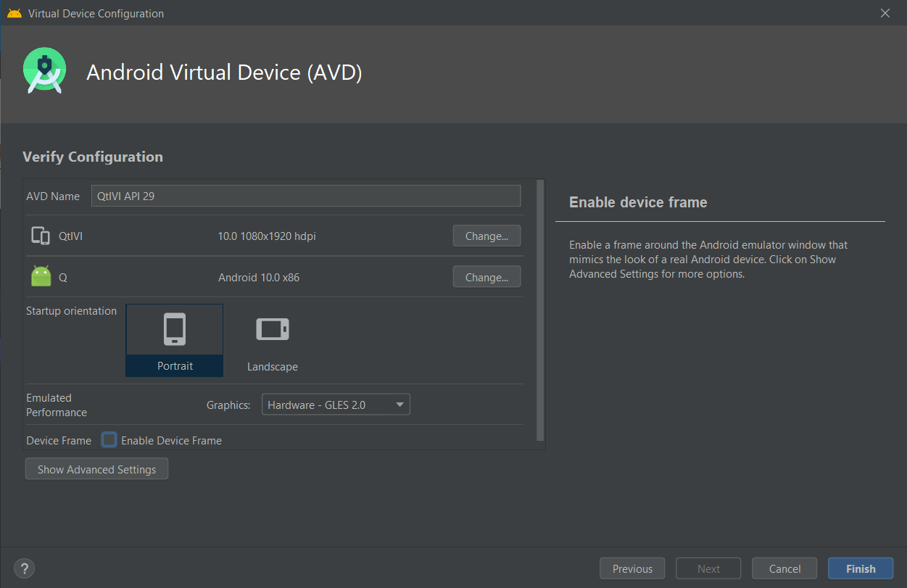The image size is (907, 588).
Task: Go back with the Previous button
Action: [x=632, y=568]
